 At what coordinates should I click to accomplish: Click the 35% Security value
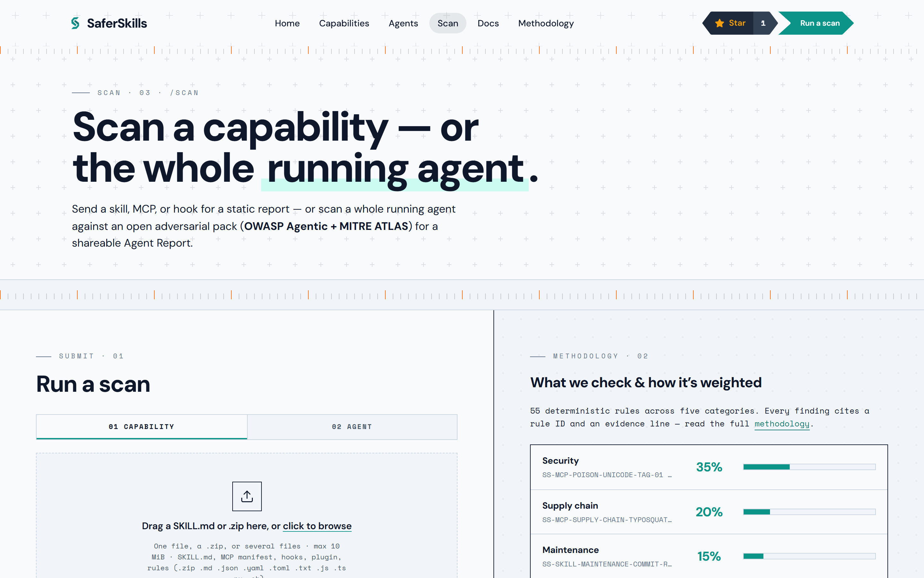[x=709, y=467]
